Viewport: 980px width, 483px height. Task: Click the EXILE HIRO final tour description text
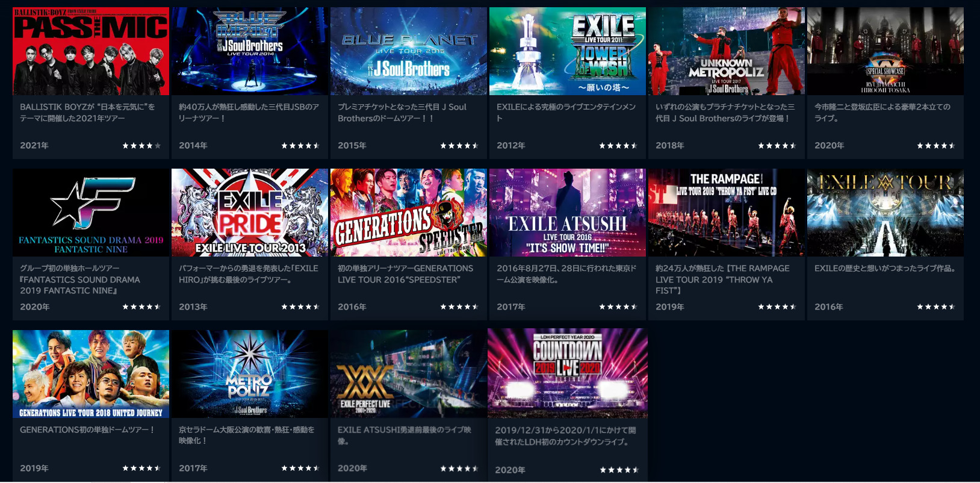click(x=249, y=274)
